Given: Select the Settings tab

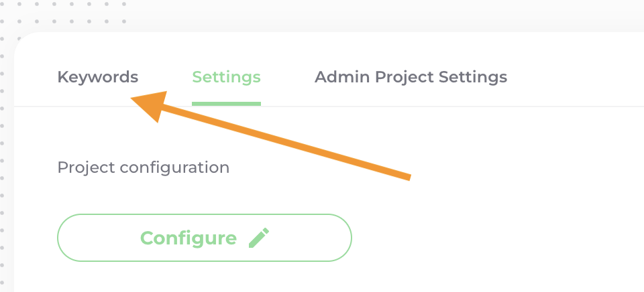Looking at the screenshot, I should tap(226, 77).
